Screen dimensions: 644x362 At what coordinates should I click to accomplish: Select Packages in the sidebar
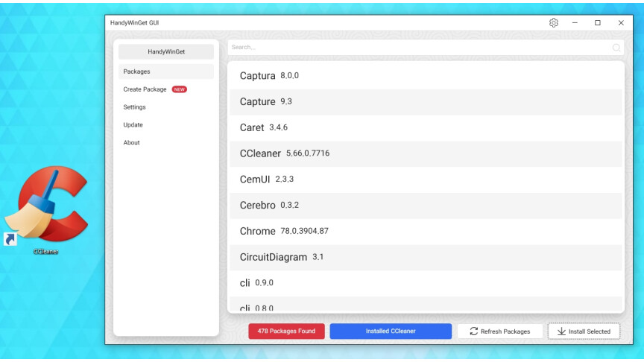tap(166, 72)
